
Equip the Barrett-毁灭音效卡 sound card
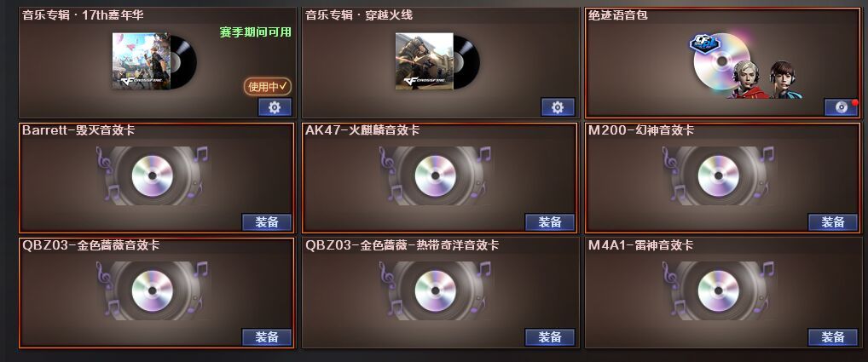click(x=267, y=222)
